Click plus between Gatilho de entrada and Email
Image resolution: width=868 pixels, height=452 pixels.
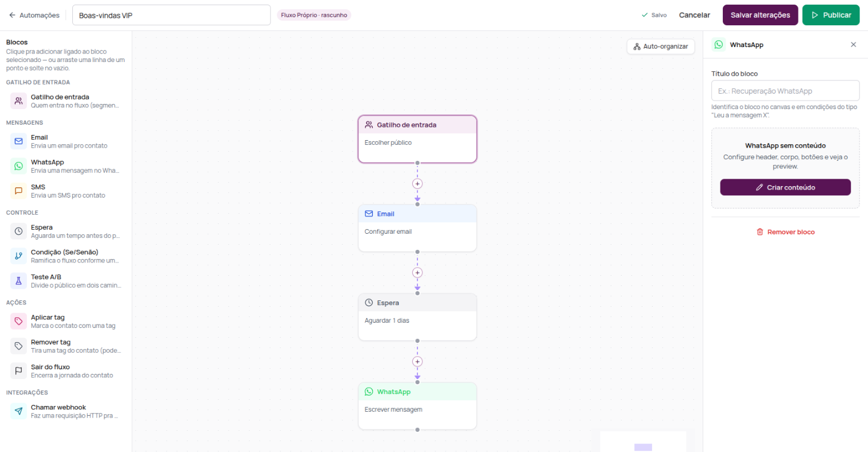pyautogui.click(x=417, y=184)
